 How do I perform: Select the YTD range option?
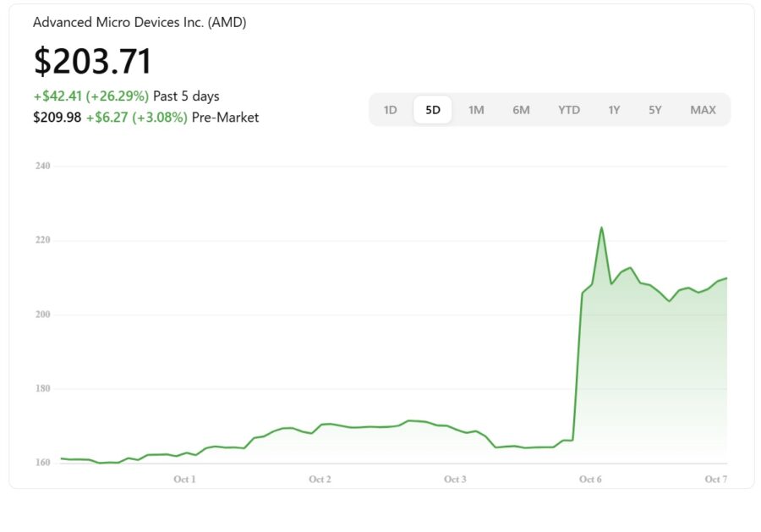569,110
